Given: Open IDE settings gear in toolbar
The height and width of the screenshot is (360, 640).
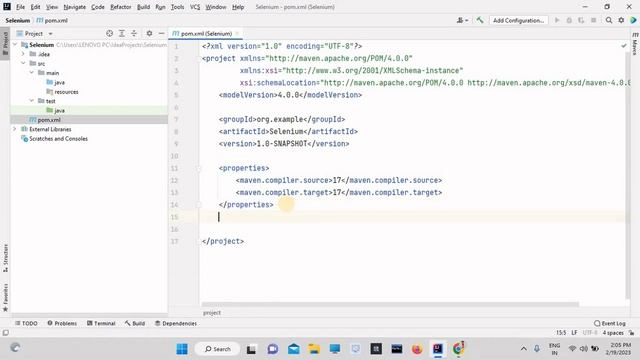Looking at the screenshot, I should (x=621, y=20).
